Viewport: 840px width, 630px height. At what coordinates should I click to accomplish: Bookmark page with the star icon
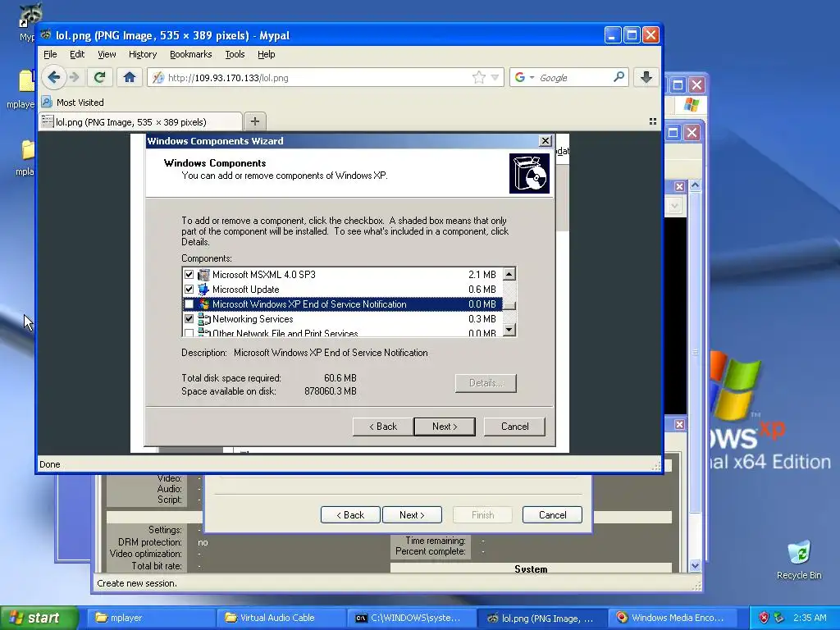click(479, 78)
